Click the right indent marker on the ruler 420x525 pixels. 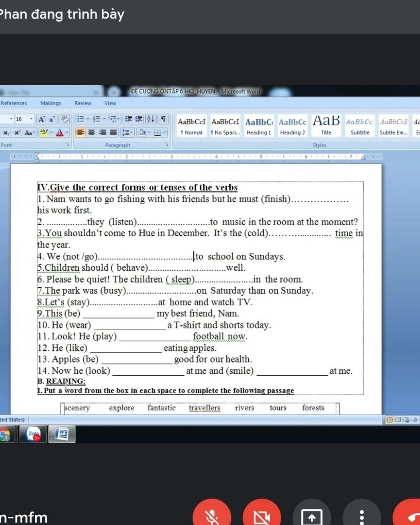coord(363,157)
